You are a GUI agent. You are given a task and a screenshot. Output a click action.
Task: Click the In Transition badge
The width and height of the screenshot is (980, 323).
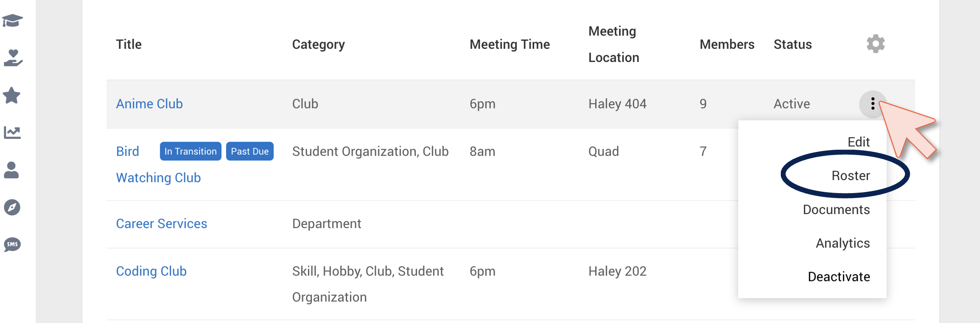(x=190, y=151)
